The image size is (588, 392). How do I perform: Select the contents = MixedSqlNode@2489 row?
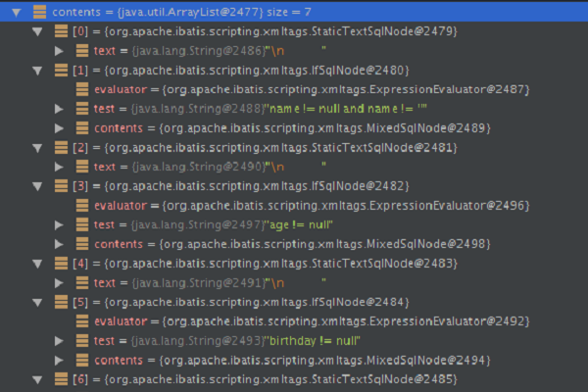click(294, 128)
